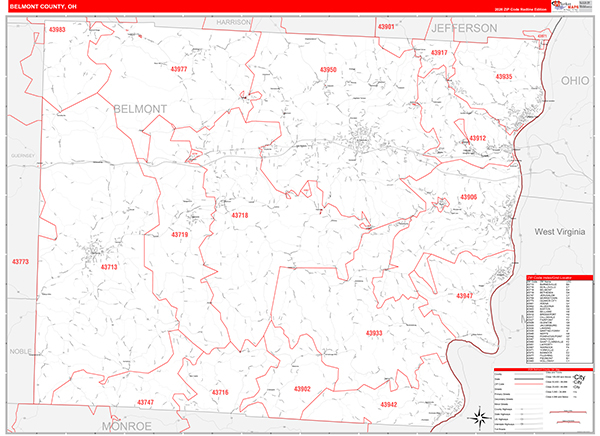Click the MONROE county label
Viewport: 600px width, 436px height.
click(x=127, y=426)
